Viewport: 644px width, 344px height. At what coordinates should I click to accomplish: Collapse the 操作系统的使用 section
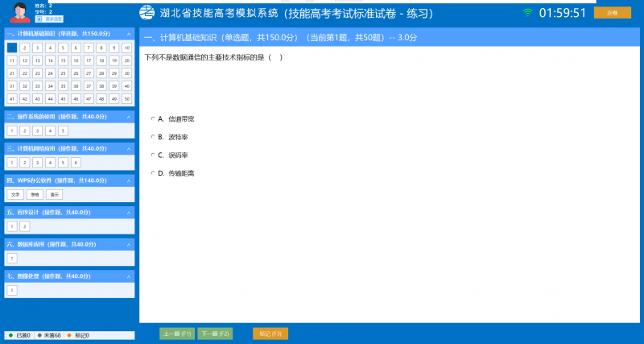tap(129, 117)
